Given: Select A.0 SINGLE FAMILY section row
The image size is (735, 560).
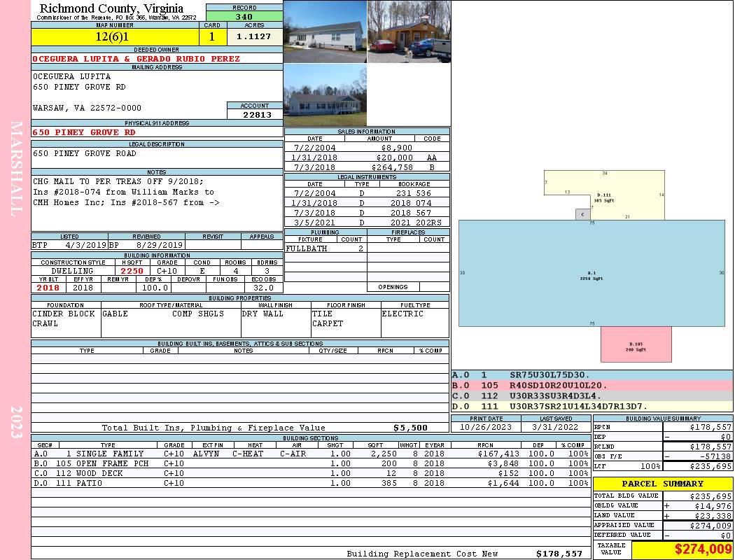Looking at the screenshot, I should pyautogui.click(x=310, y=454).
